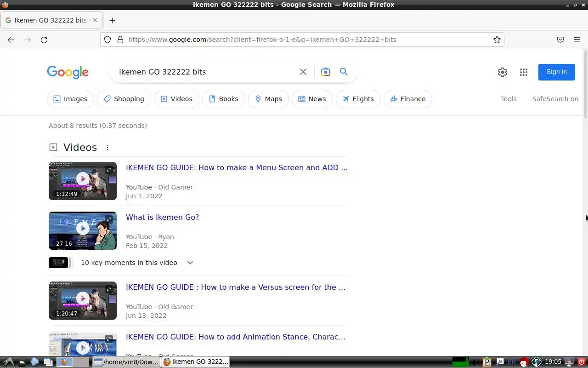Open the clipboard P tray icon
The image size is (588, 368).
487,362
